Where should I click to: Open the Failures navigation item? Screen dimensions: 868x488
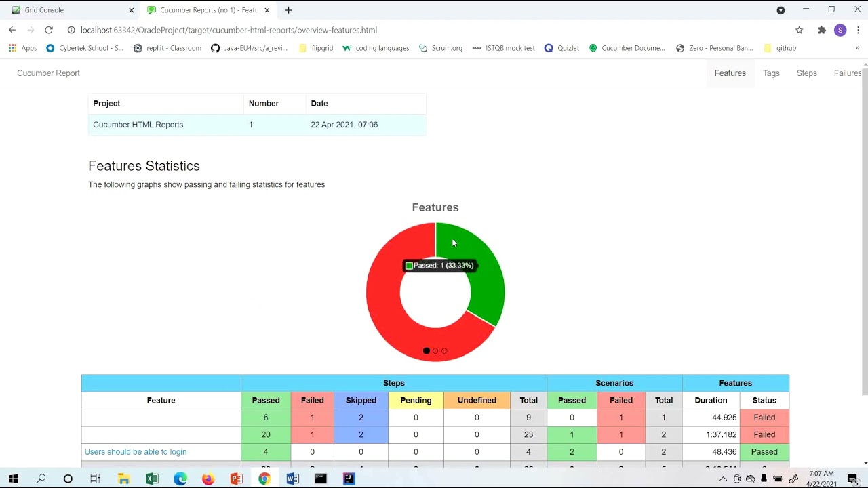point(847,73)
